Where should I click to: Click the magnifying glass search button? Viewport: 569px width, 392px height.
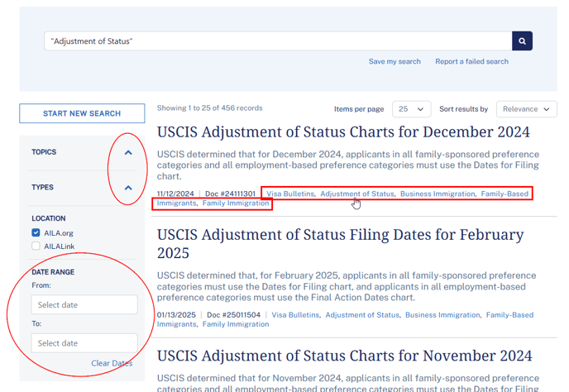pos(522,41)
